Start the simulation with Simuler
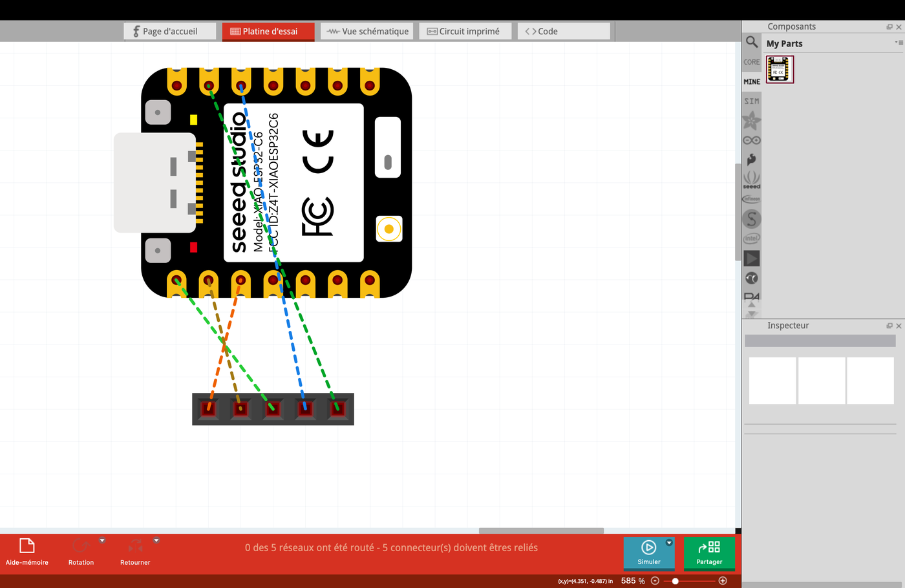Screen dimensions: 905x588 point(648,552)
